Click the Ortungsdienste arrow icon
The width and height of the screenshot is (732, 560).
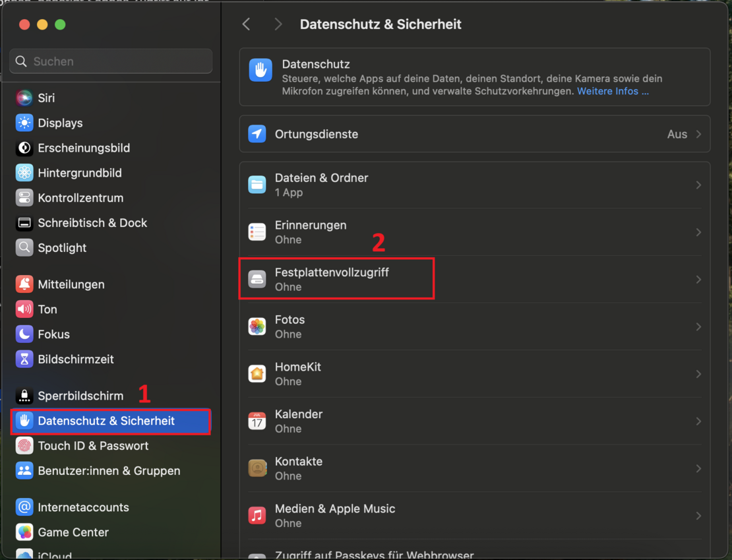click(257, 134)
